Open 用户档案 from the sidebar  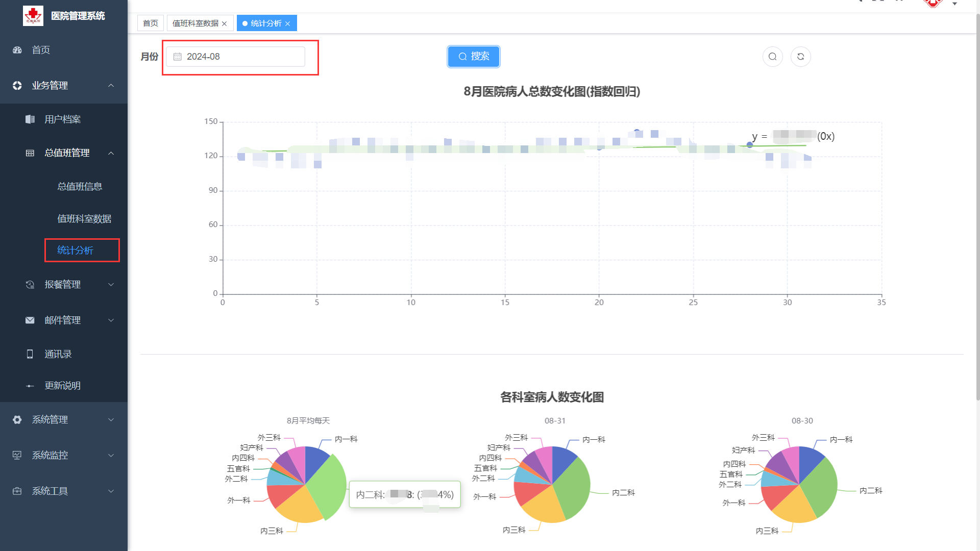tap(62, 119)
